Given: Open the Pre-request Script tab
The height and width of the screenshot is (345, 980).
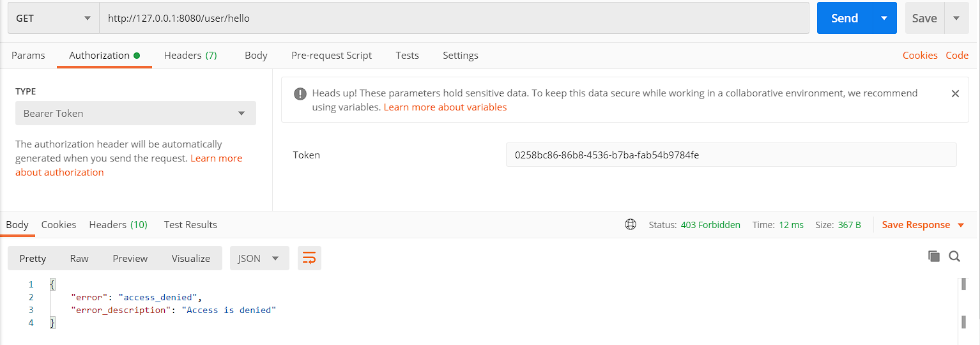Looking at the screenshot, I should coord(331,56).
